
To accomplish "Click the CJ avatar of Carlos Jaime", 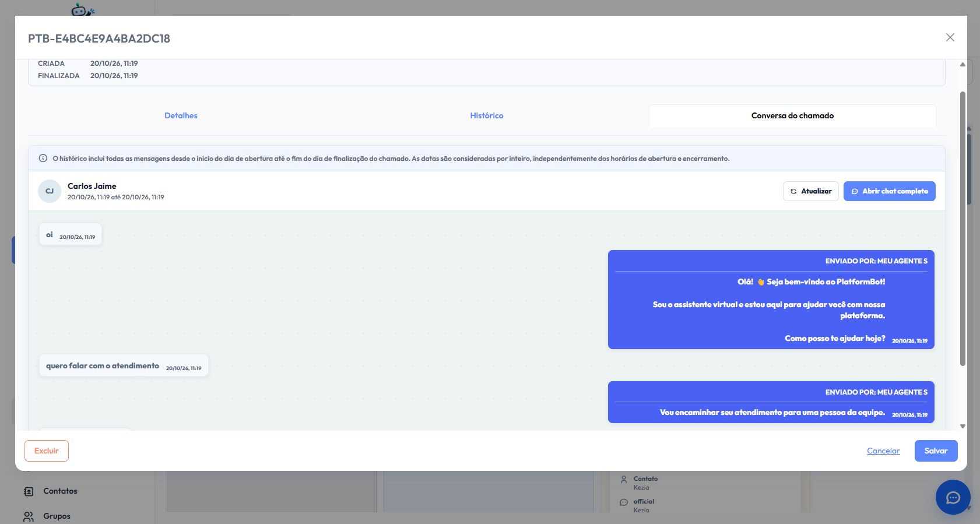I will pyautogui.click(x=50, y=191).
